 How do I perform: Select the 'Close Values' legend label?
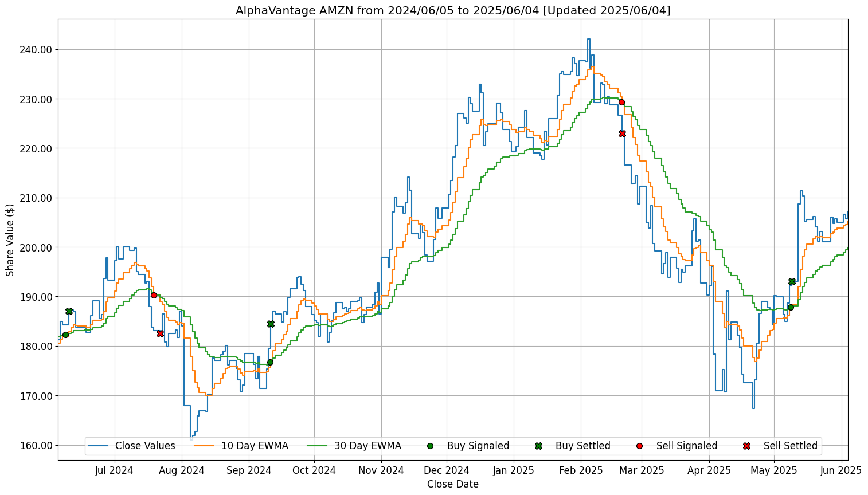click(x=145, y=446)
